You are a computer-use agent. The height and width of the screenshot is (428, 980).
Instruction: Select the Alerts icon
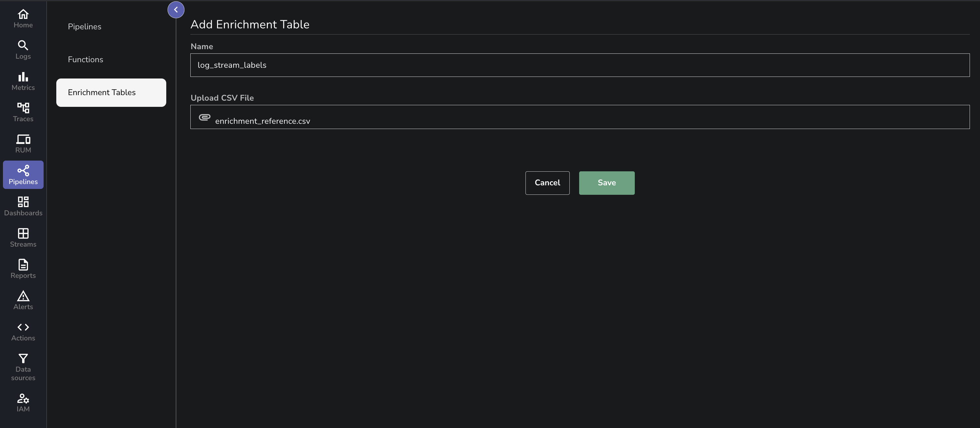coord(23,300)
